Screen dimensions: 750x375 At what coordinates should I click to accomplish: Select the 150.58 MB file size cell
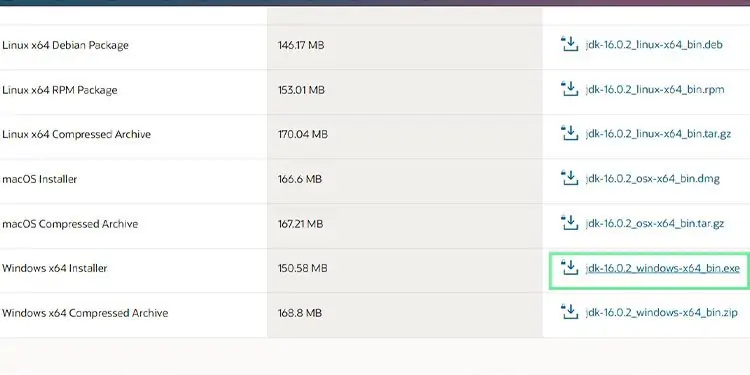(302, 268)
